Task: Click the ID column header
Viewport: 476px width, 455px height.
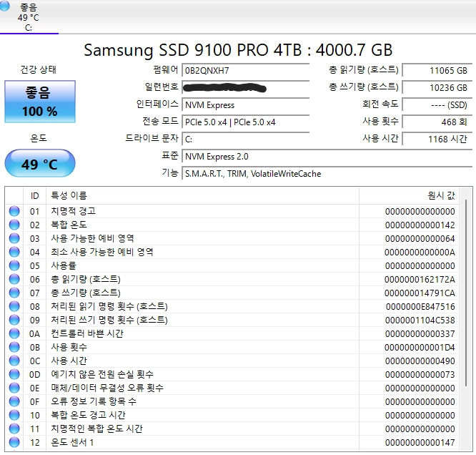Action: (34, 196)
